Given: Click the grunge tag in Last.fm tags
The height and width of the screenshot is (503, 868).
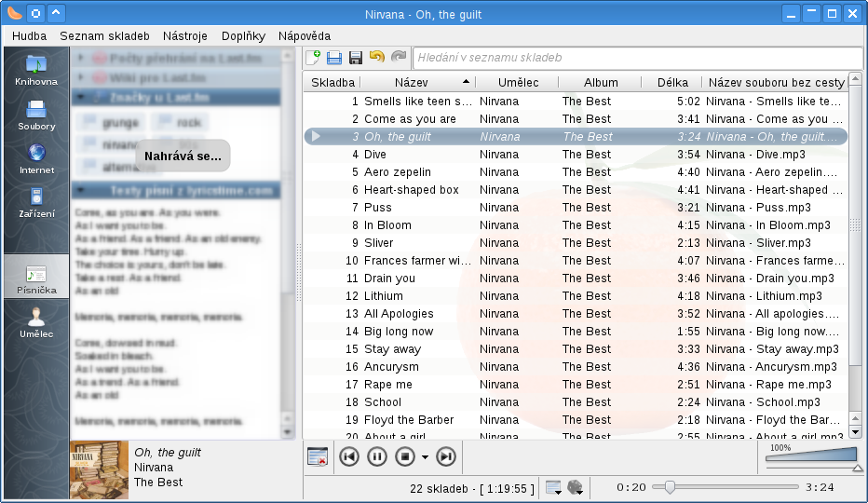Looking at the screenshot, I should pyautogui.click(x=111, y=122).
